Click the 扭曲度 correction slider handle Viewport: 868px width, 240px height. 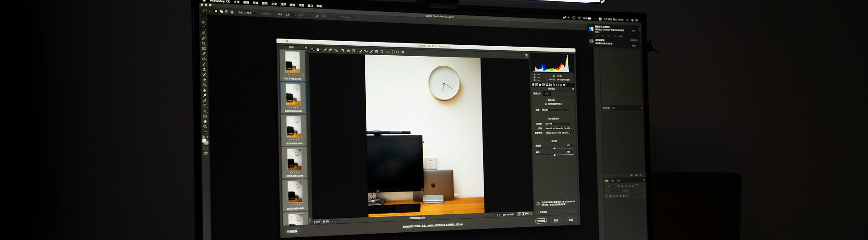tap(554, 148)
